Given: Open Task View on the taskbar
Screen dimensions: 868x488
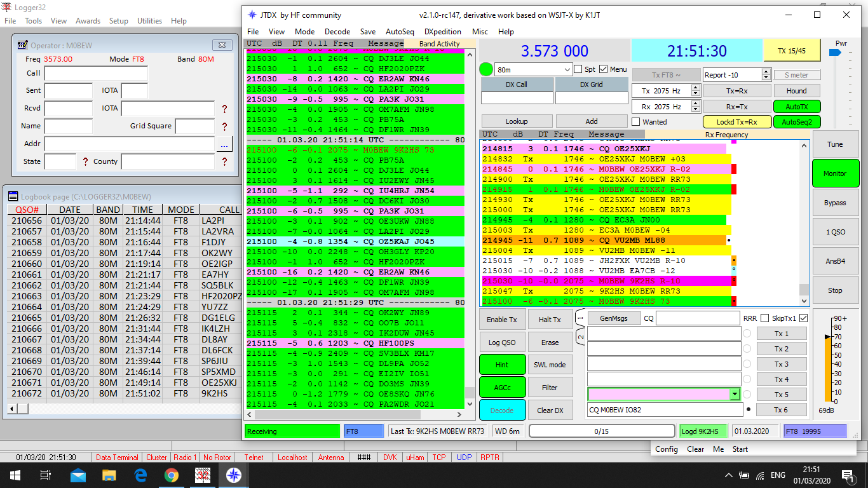Looking at the screenshot, I should pos(46,475).
